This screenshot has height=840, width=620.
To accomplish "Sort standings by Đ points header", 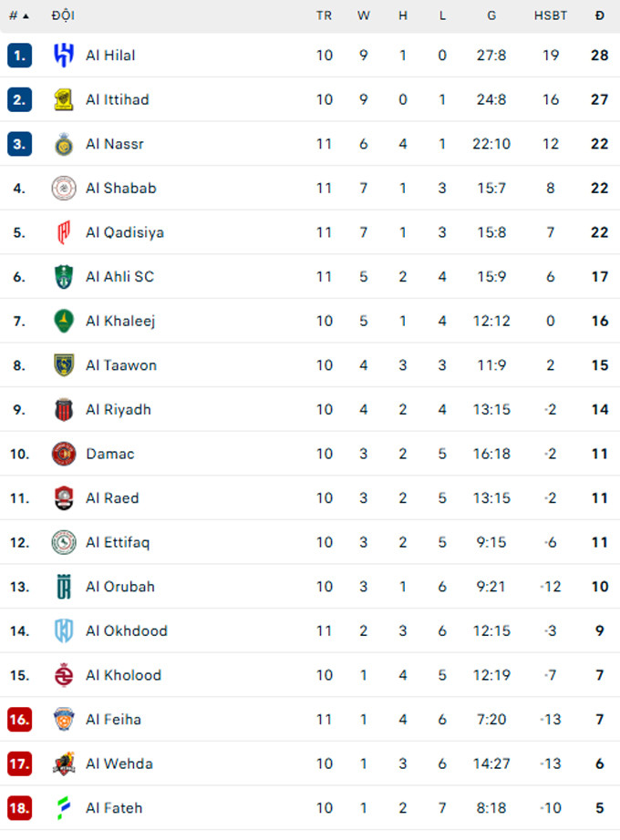I will [599, 15].
